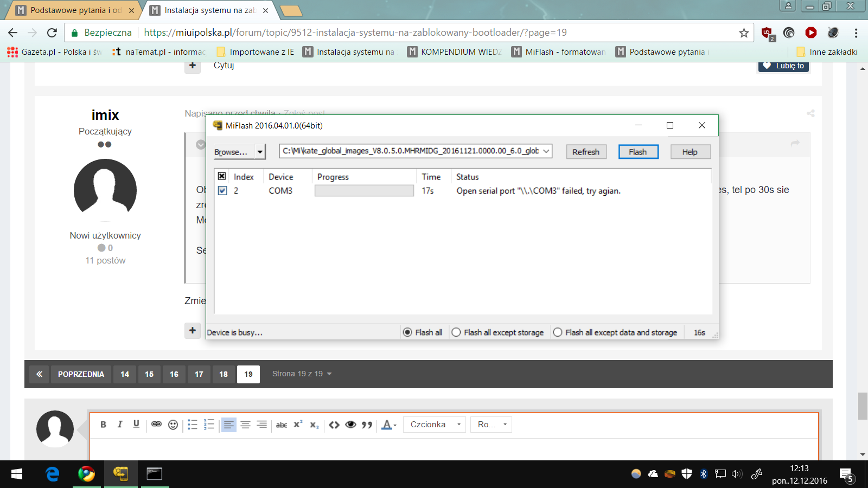Choose 'Flash all except data and storage'
868x488 pixels.
pyautogui.click(x=558, y=332)
